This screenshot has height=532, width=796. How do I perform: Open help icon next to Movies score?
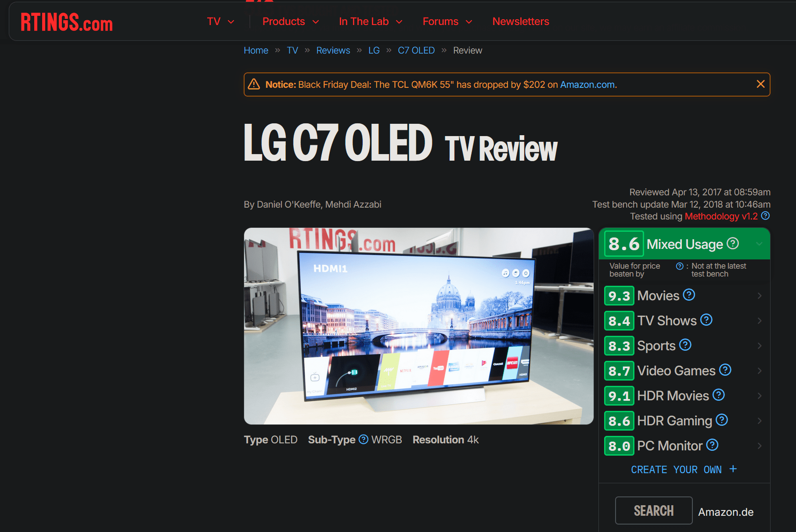(x=689, y=295)
